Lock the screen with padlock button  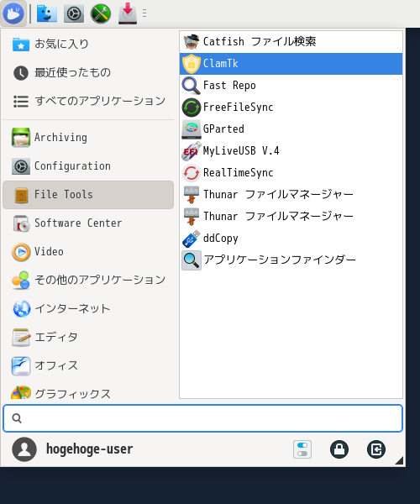[339, 449]
